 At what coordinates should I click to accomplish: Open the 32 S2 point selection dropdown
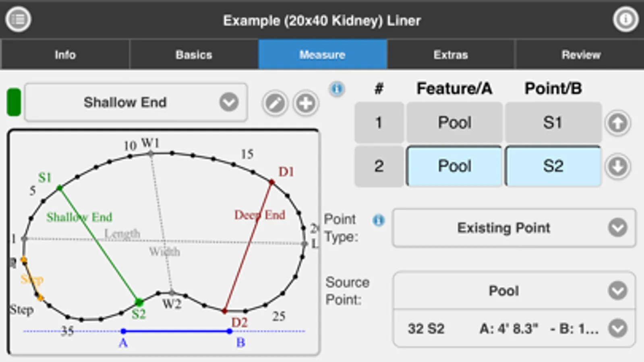[514, 329]
